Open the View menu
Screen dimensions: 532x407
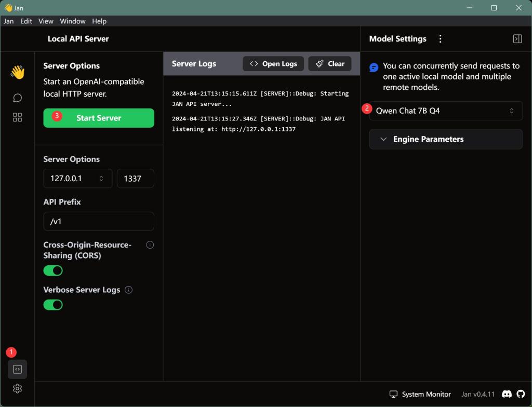click(46, 21)
